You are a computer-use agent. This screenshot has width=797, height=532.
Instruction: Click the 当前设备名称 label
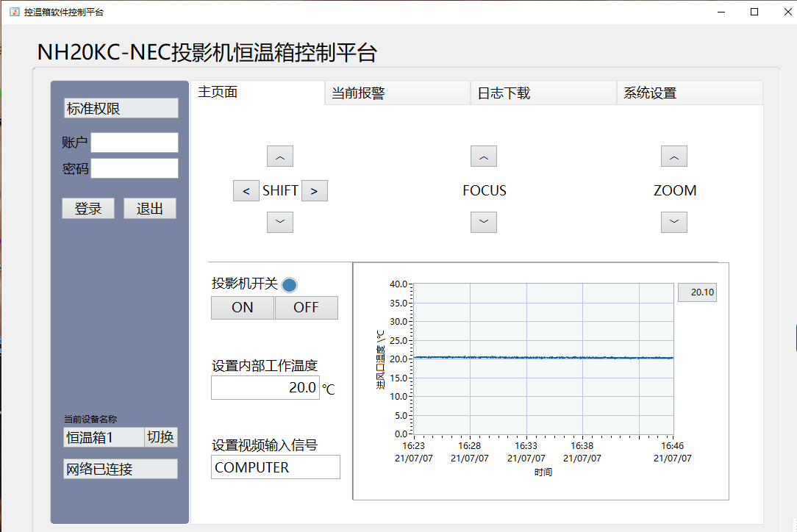point(90,419)
